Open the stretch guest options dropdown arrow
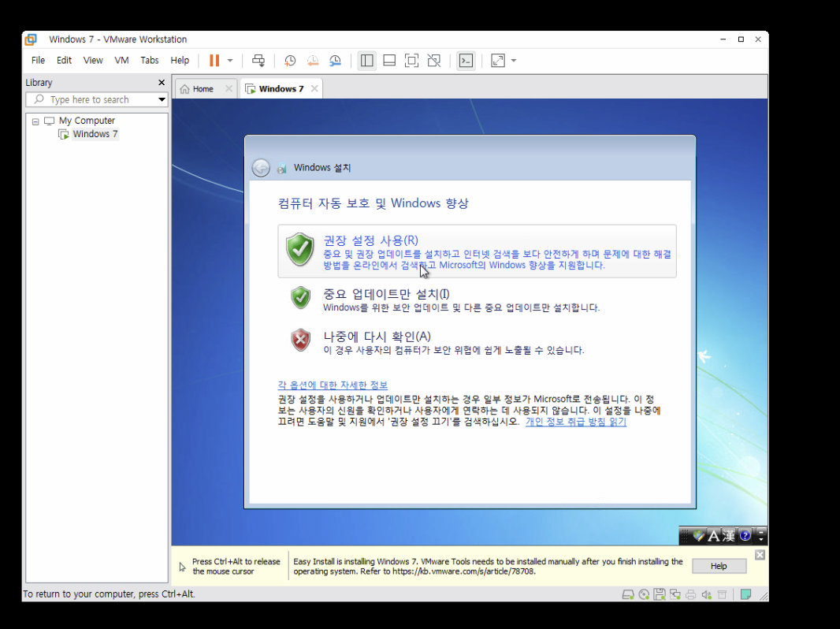 pos(514,61)
